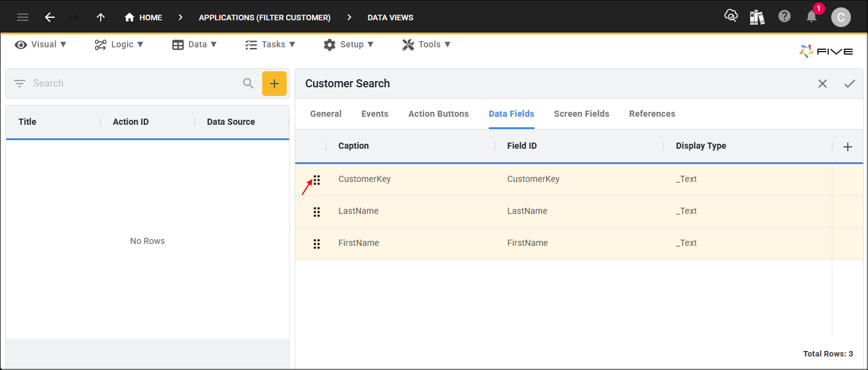The image size is (868, 370).
Task: Open the hamburger menu icon
Action: point(23,17)
